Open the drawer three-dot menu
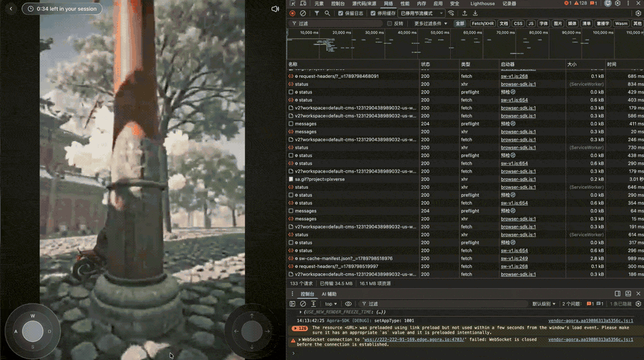 (x=292, y=294)
